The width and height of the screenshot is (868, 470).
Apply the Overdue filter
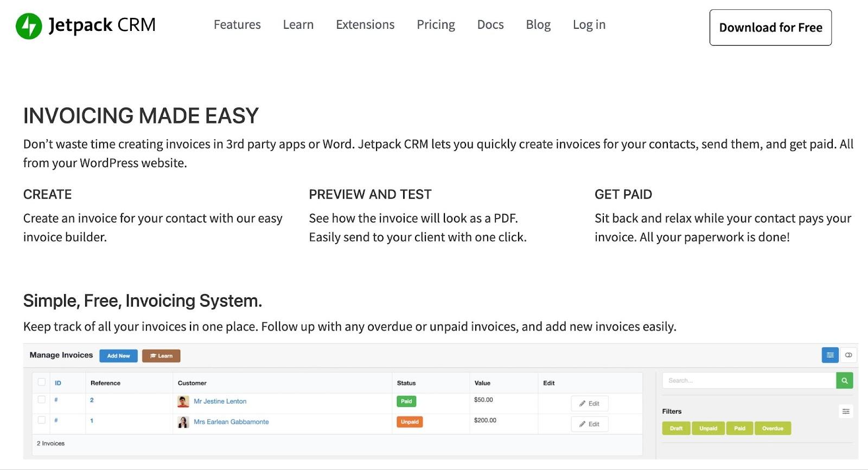(773, 429)
